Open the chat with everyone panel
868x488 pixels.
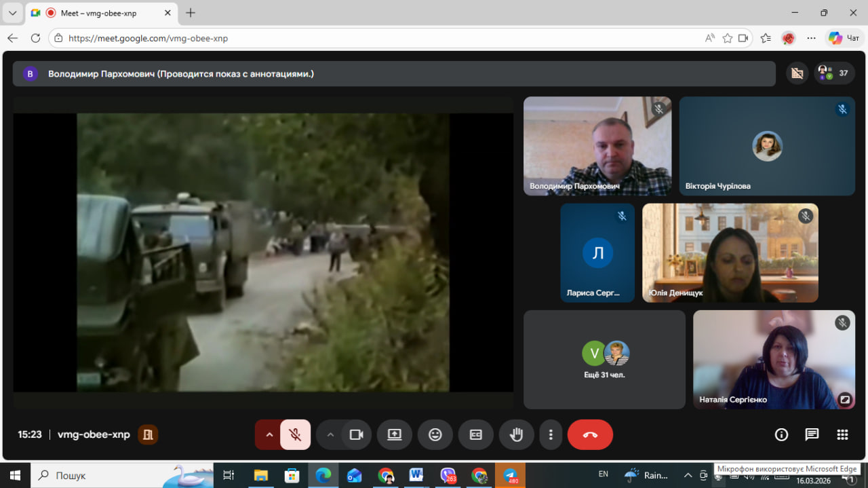[x=812, y=435]
